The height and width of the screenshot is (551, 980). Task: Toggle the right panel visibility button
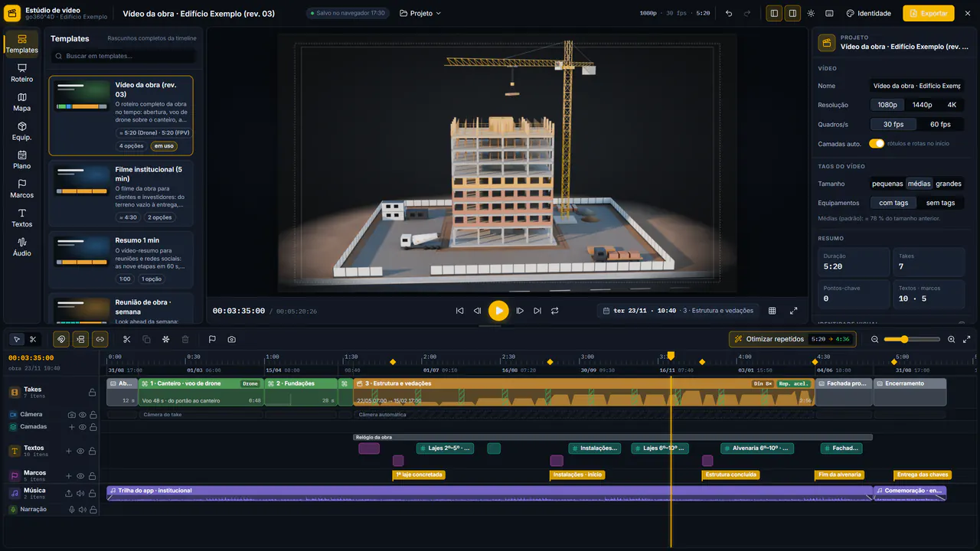coord(792,13)
